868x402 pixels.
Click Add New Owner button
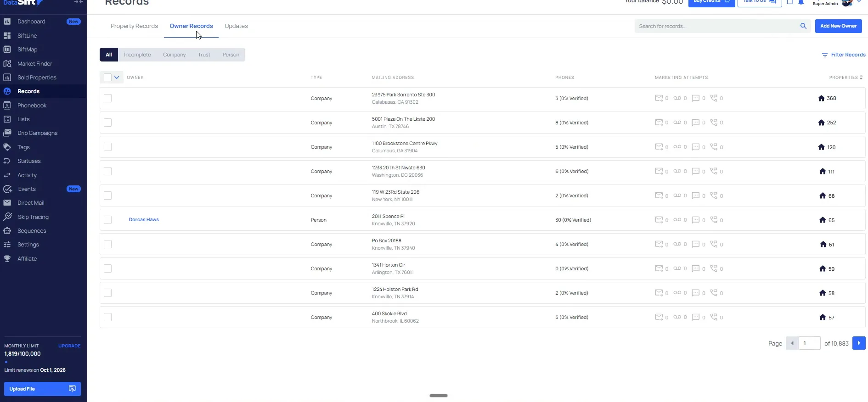[838, 26]
